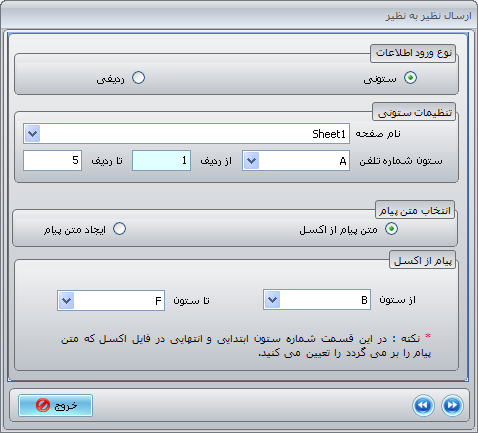Go to previous step double-arrow icon
The width and height of the screenshot is (478, 433).
point(423,406)
